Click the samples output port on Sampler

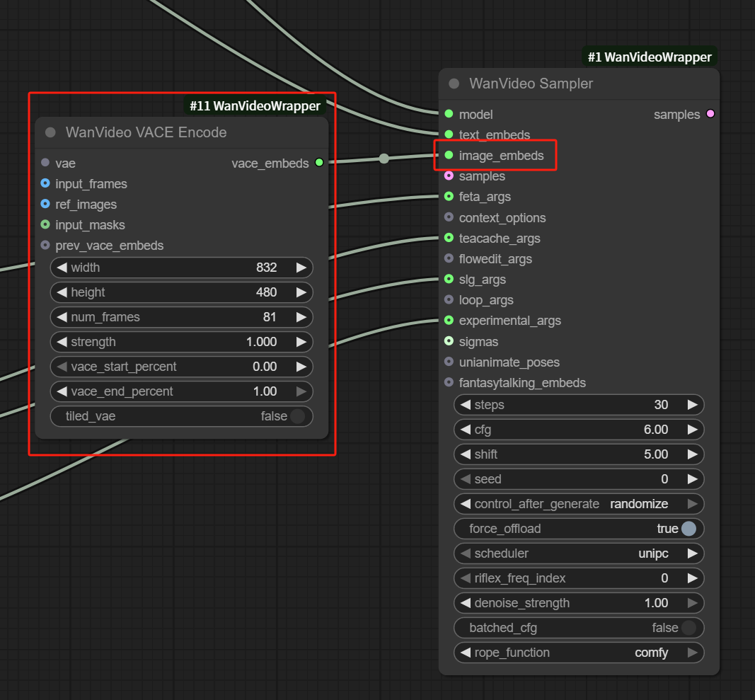[710, 114]
